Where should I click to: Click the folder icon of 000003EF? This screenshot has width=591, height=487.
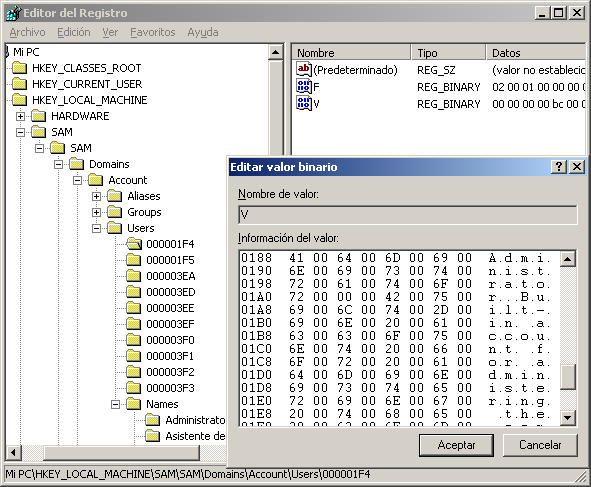tap(133, 324)
